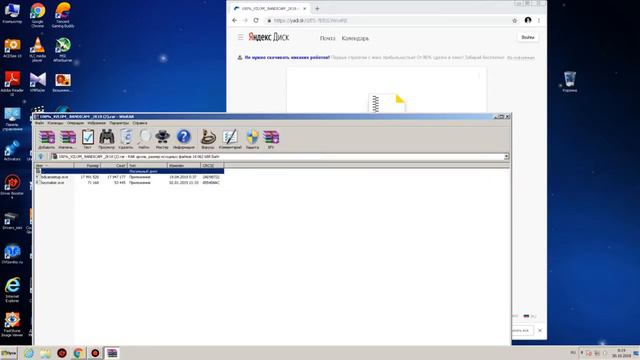Image resolution: width=640 pixels, height=360 pixels.
Task: Click the SFX toolbar icon in WinRAR
Action: click(x=271, y=139)
